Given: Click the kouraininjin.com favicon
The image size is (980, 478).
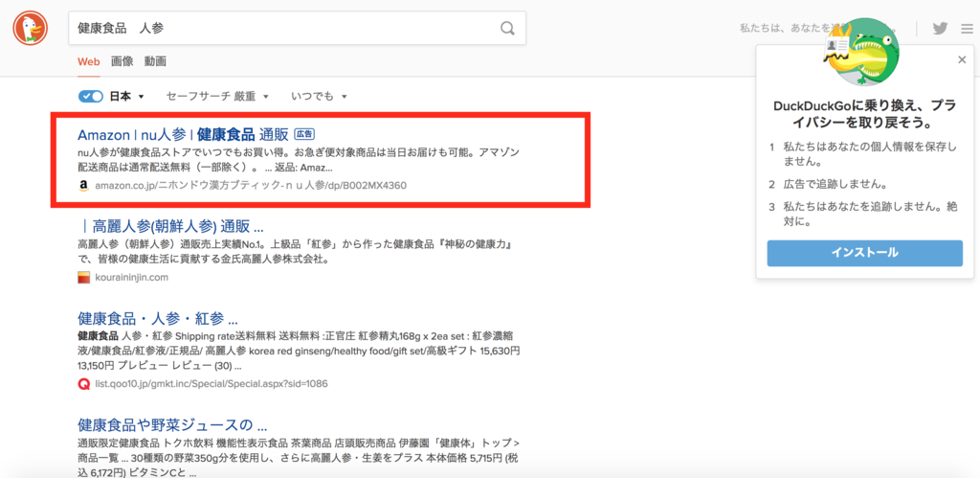Looking at the screenshot, I should click(x=84, y=277).
